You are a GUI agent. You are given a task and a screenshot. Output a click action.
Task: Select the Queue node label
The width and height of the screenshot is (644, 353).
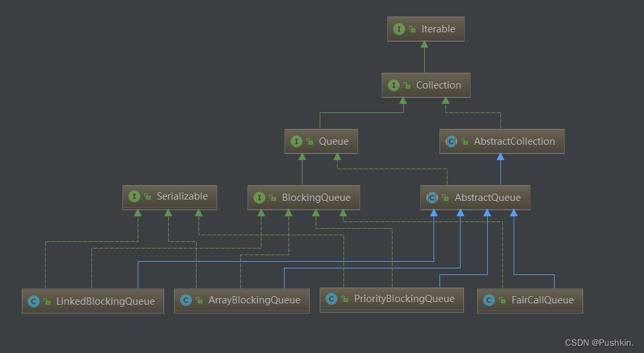click(x=334, y=141)
